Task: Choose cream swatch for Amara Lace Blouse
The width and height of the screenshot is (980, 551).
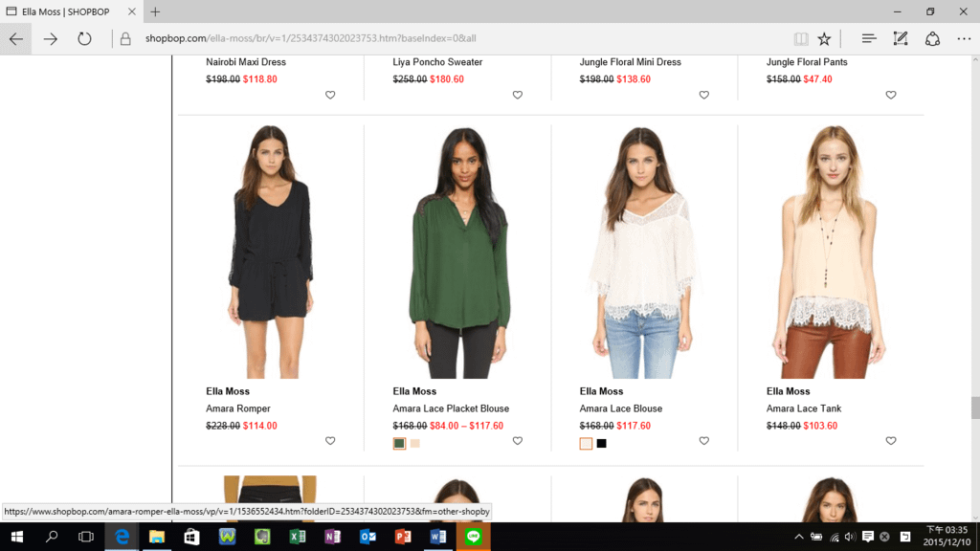Action: click(x=586, y=444)
